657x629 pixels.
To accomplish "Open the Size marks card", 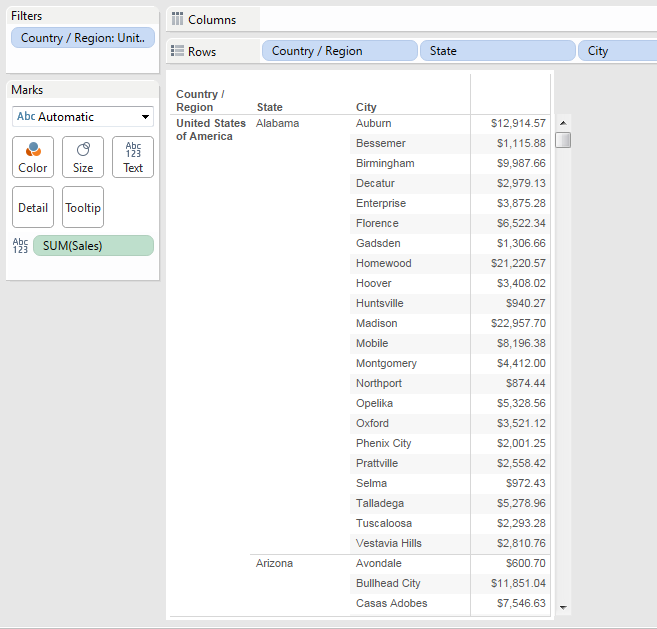I will (x=83, y=157).
